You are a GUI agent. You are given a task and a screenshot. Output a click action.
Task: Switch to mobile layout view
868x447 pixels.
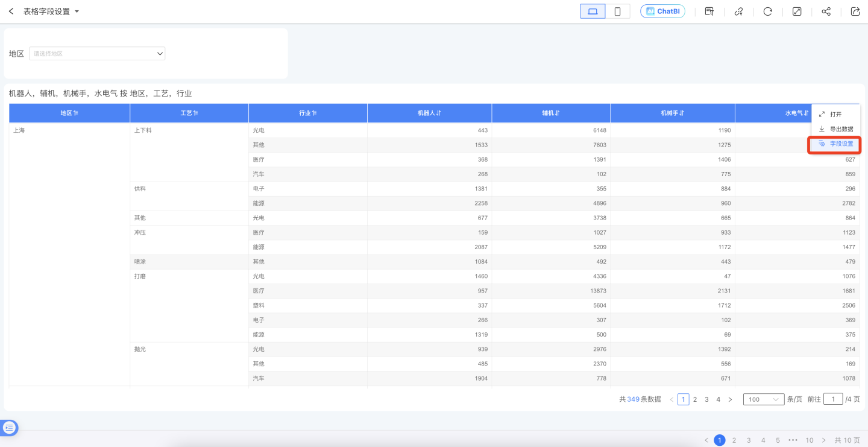pos(617,11)
